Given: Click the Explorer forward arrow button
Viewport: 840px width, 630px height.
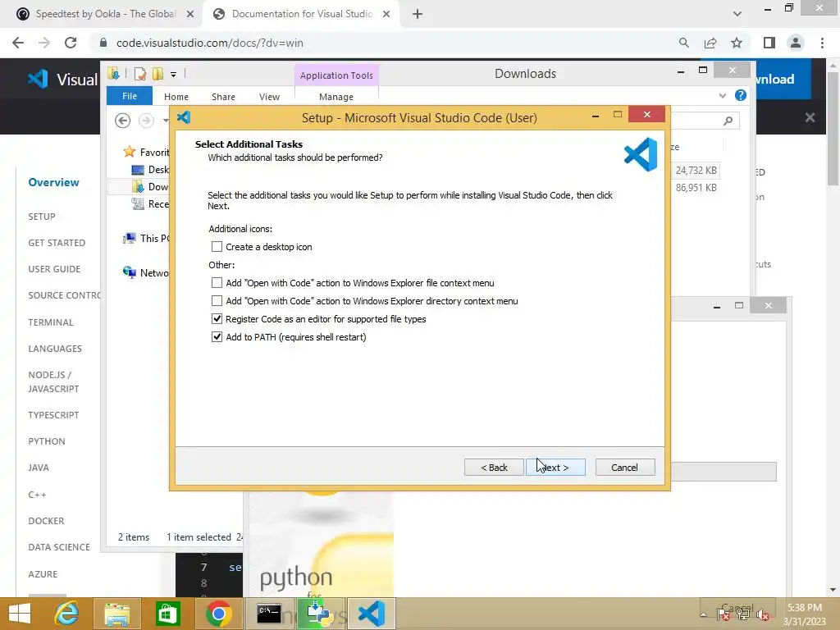Looking at the screenshot, I should click(146, 121).
